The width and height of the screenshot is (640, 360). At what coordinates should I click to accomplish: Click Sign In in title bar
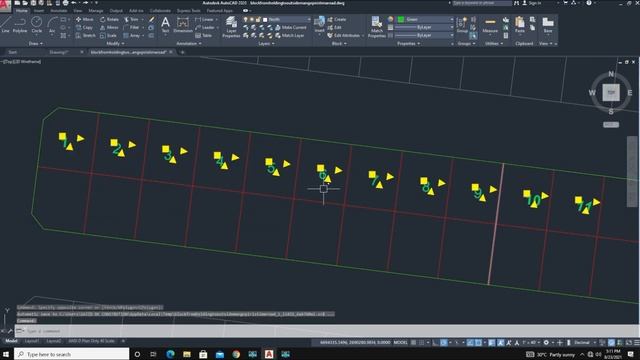(531, 3)
